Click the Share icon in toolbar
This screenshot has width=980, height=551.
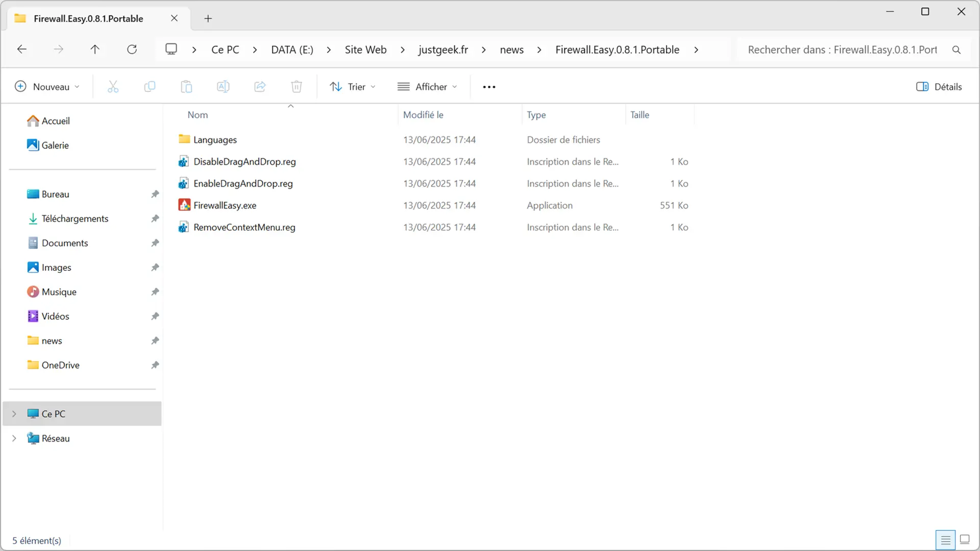260,87
